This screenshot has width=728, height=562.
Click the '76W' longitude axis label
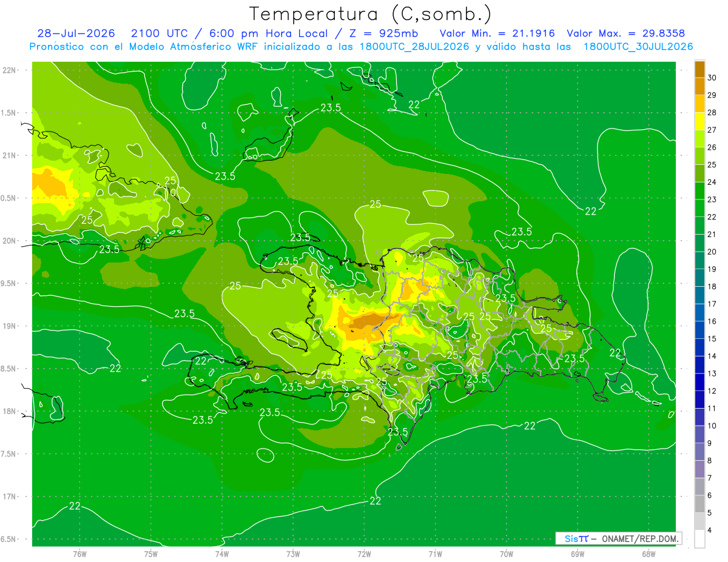click(79, 554)
